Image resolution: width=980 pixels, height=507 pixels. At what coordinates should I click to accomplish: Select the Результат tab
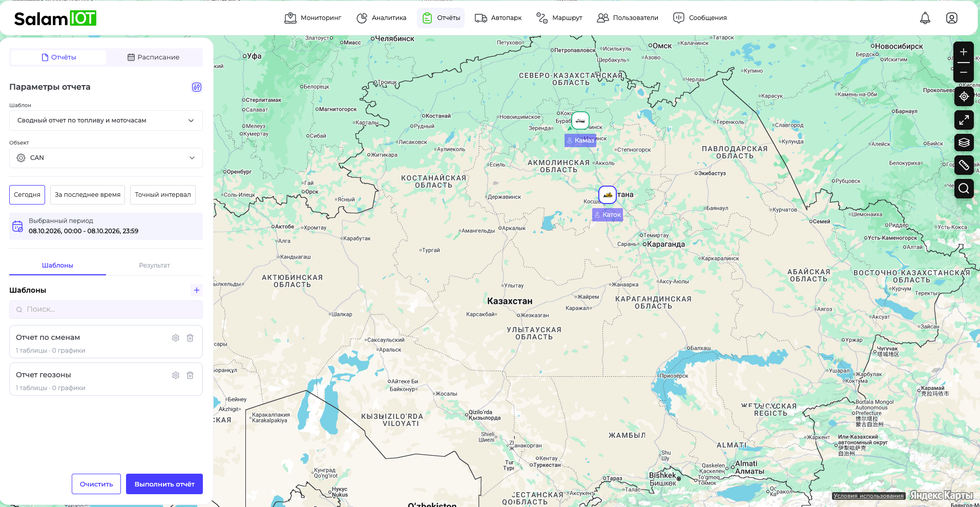click(x=154, y=266)
